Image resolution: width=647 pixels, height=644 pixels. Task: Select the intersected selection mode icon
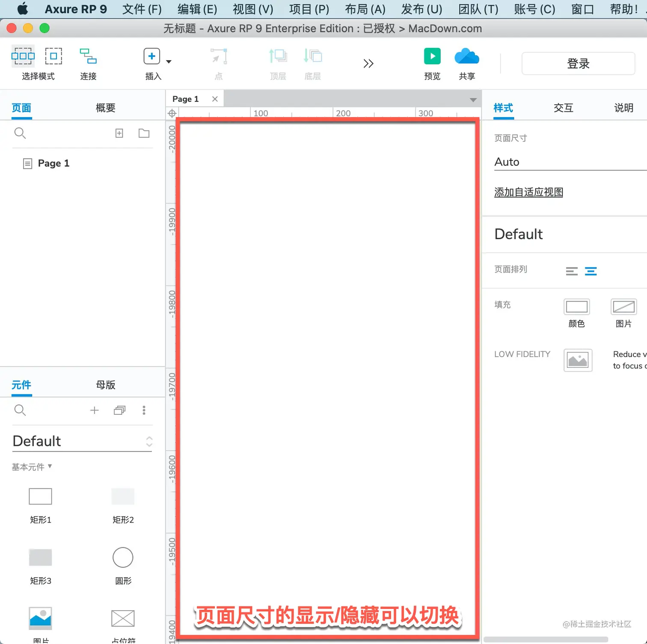click(23, 56)
